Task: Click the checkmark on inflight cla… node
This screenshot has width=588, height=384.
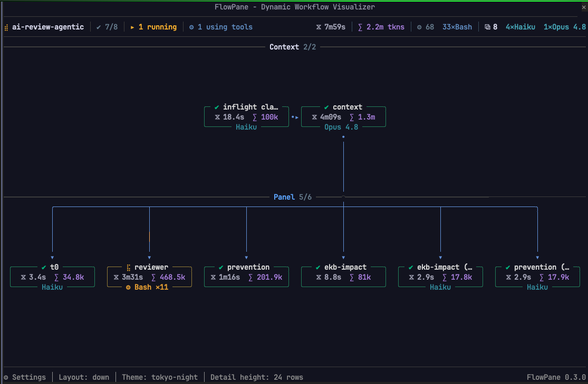Action: (x=216, y=107)
